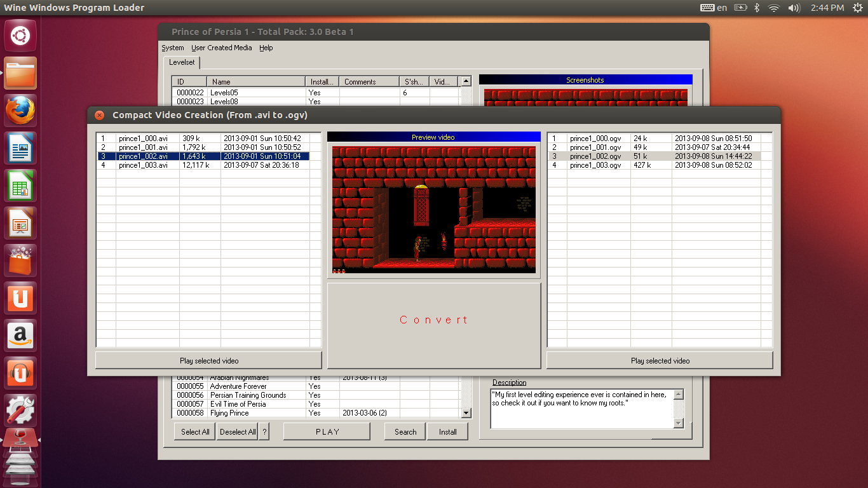Viewport: 868px width, 488px height.
Task: Open the Amazon launcher icon
Action: [x=20, y=335]
